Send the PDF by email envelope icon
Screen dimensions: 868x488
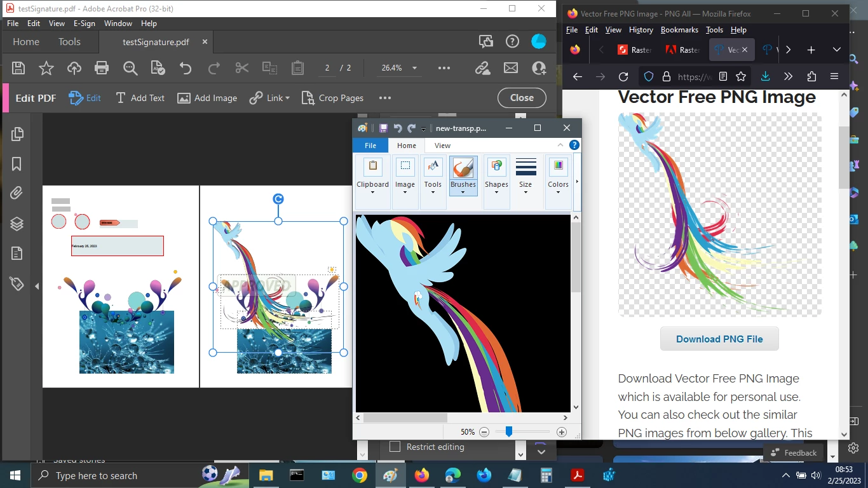[511, 68]
